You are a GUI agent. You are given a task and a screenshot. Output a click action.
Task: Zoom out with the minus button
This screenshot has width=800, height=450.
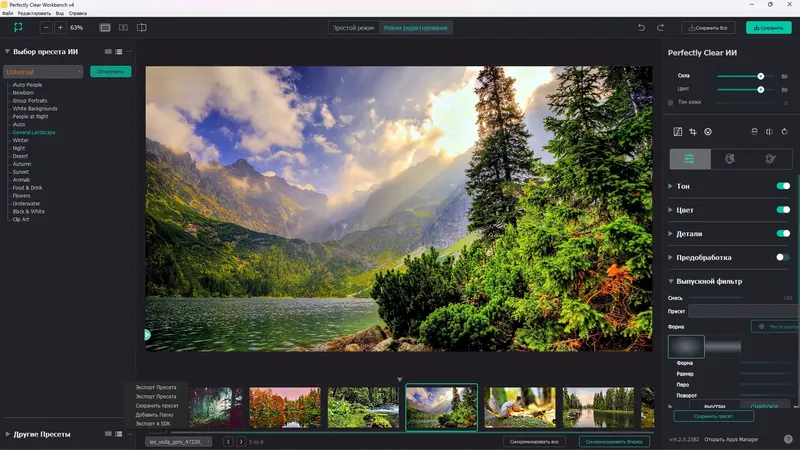click(x=46, y=28)
